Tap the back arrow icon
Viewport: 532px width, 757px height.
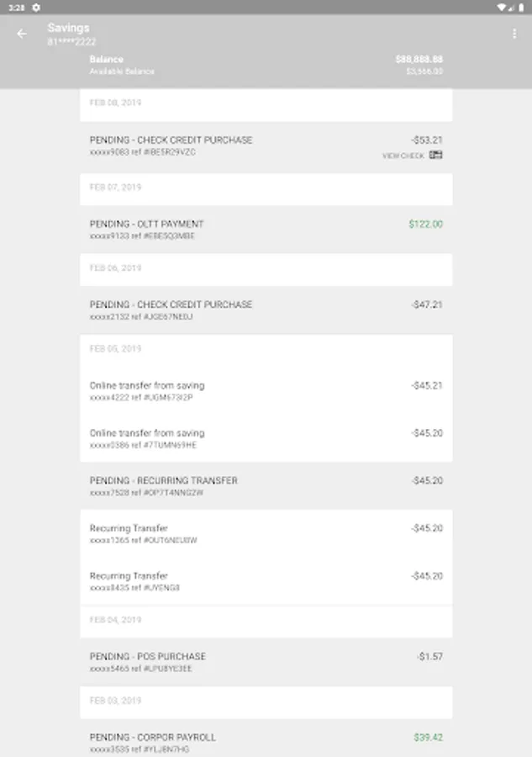click(x=22, y=34)
